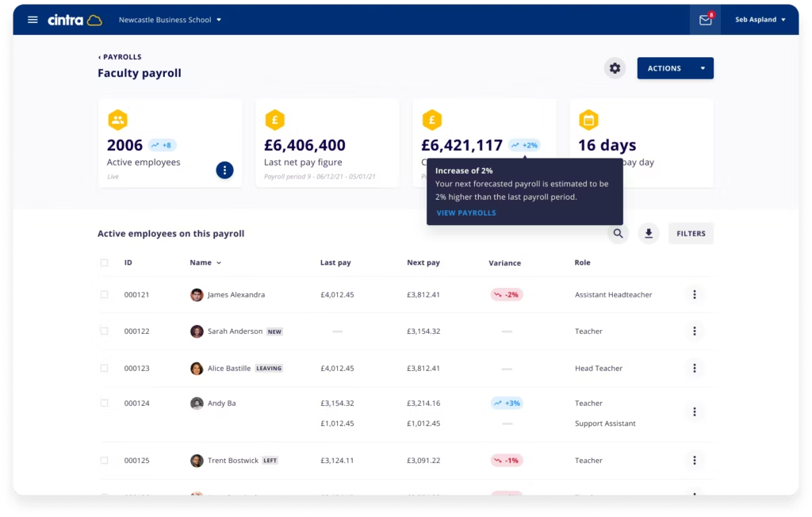
Task: Sort by the Name column
Action: point(205,262)
